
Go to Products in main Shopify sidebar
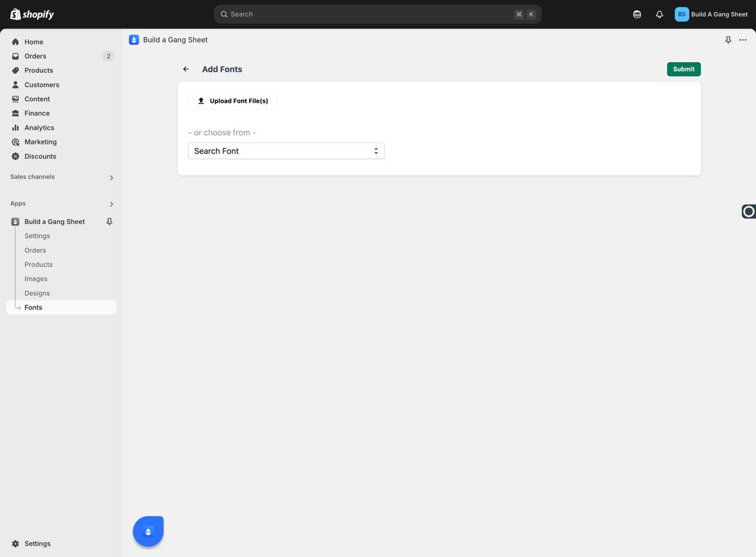tap(61, 70)
